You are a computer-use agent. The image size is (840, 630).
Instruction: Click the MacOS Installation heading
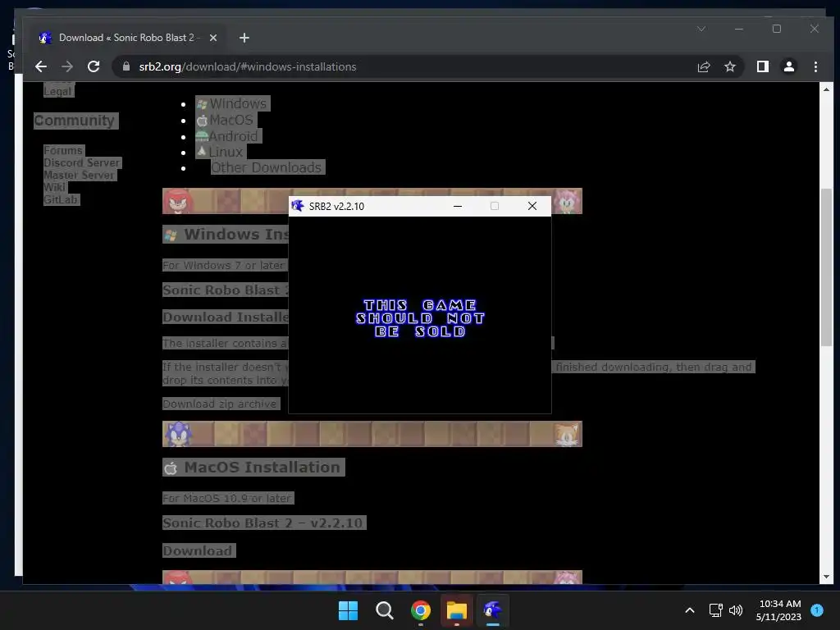point(254,467)
